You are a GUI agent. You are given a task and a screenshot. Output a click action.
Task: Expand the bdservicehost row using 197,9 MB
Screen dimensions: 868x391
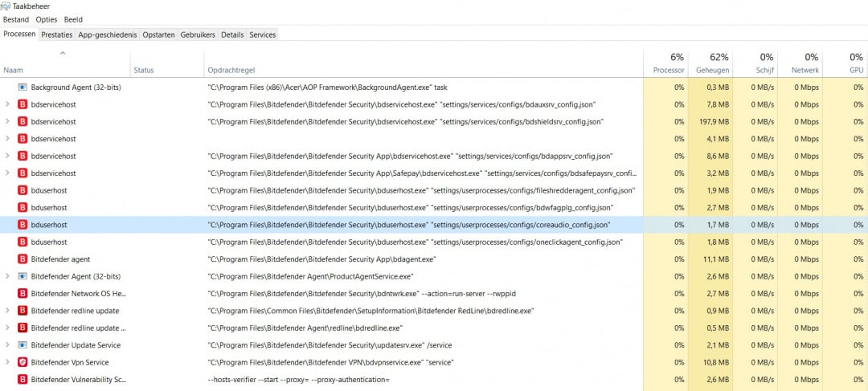click(x=7, y=122)
